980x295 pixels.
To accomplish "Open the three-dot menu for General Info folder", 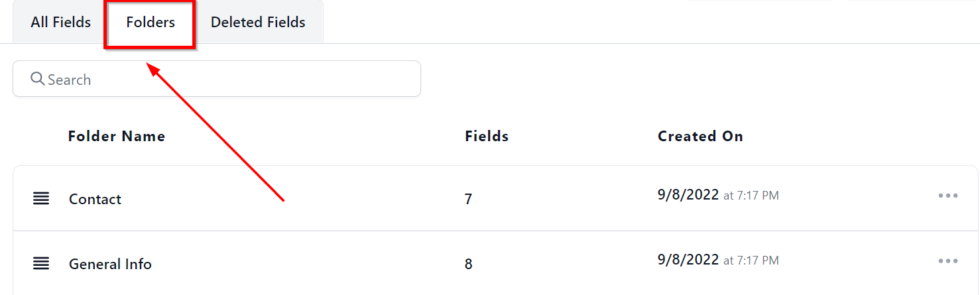I will 948,261.
